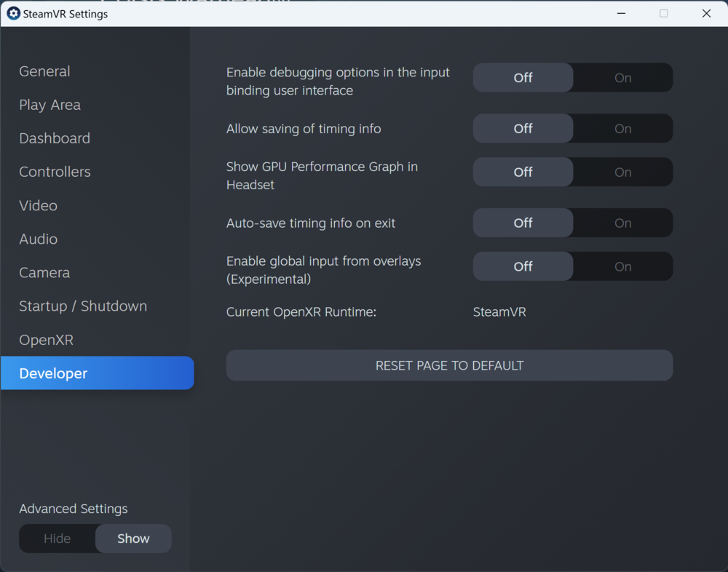
Task: Open the Camera settings page
Action: [44, 272]
